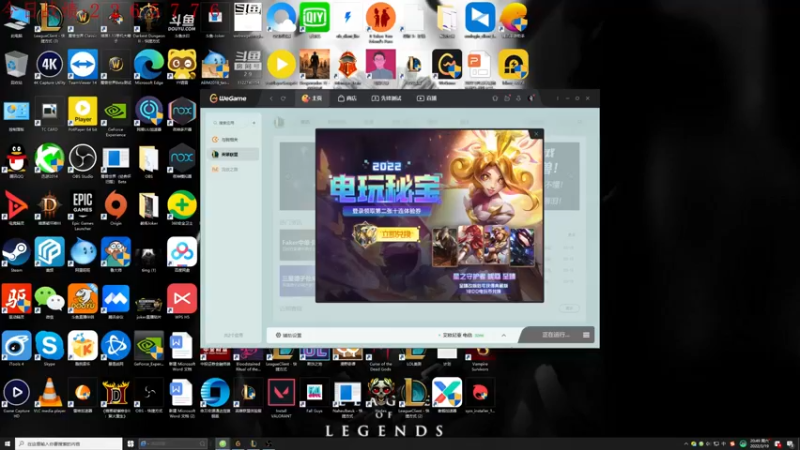Open Douyu.com desktop shortcut
Viewport: 800px width, 450px height.
182,20
